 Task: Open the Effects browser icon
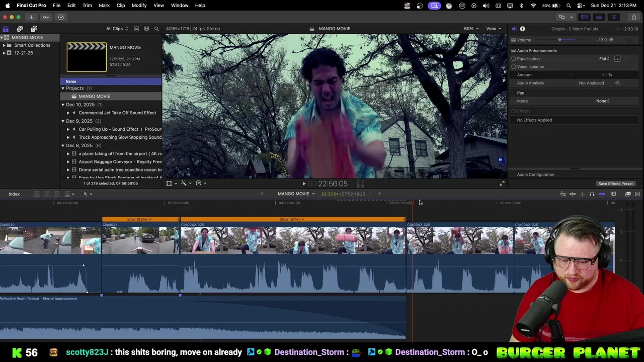point(628,194)
